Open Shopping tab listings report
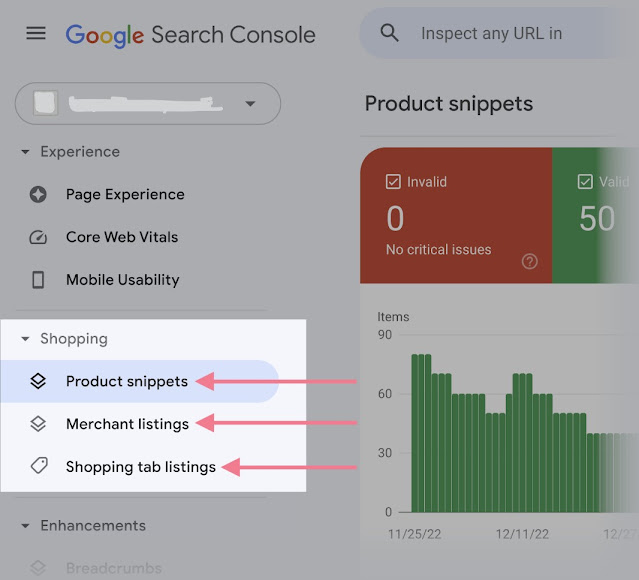 tap(140, 466)
